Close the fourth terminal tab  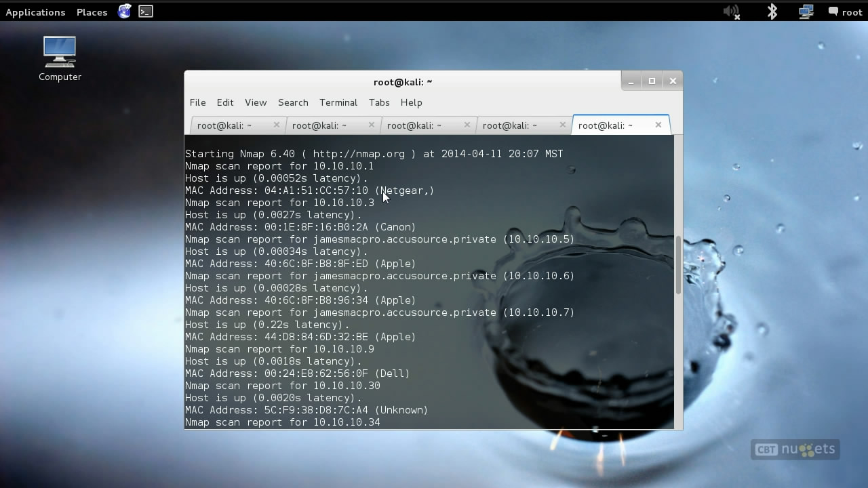563,125
